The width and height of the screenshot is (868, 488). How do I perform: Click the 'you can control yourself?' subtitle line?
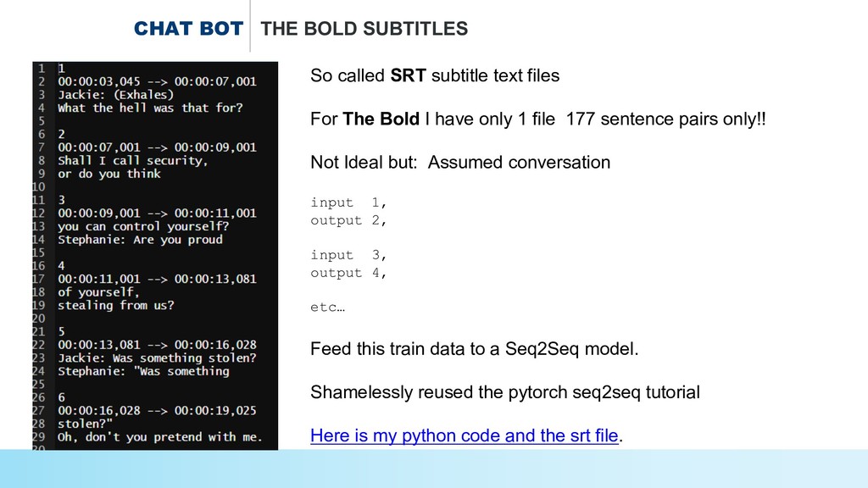pos(143,226)
